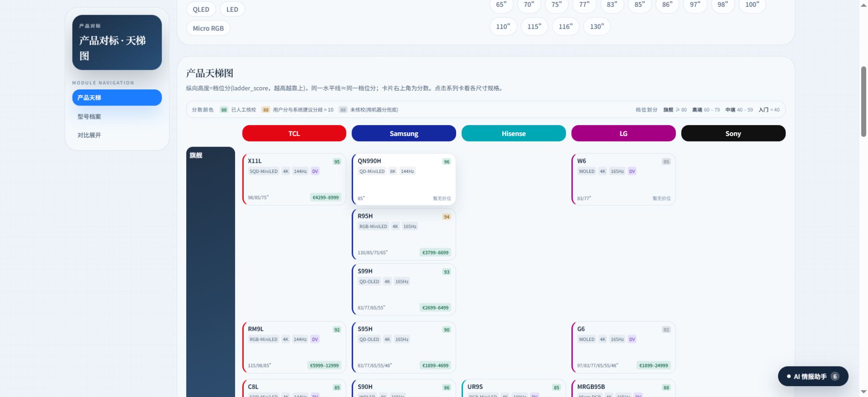Open the Samsung S99H series card
The image size is (868, 397).
(404, 289)
